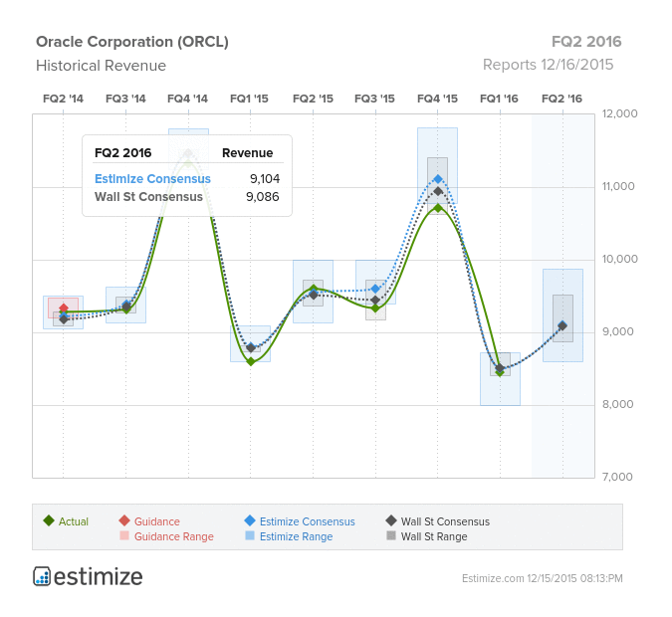This screenshot has height=617, width=672.
Task: Toggle the Estimize Range legend label
Action: coord(296,536)
